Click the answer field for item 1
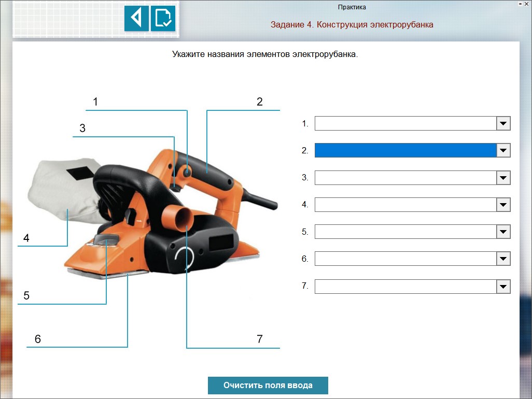The width and height of the screenshot is (532, 399). 405,124
